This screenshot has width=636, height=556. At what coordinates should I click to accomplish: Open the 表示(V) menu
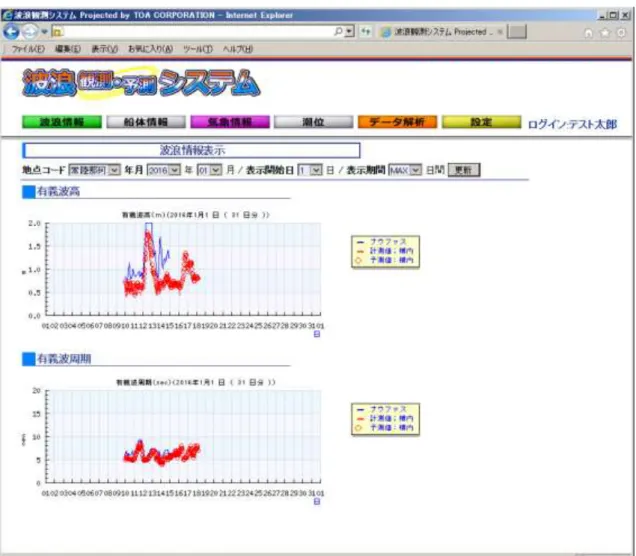coord(104,49)
